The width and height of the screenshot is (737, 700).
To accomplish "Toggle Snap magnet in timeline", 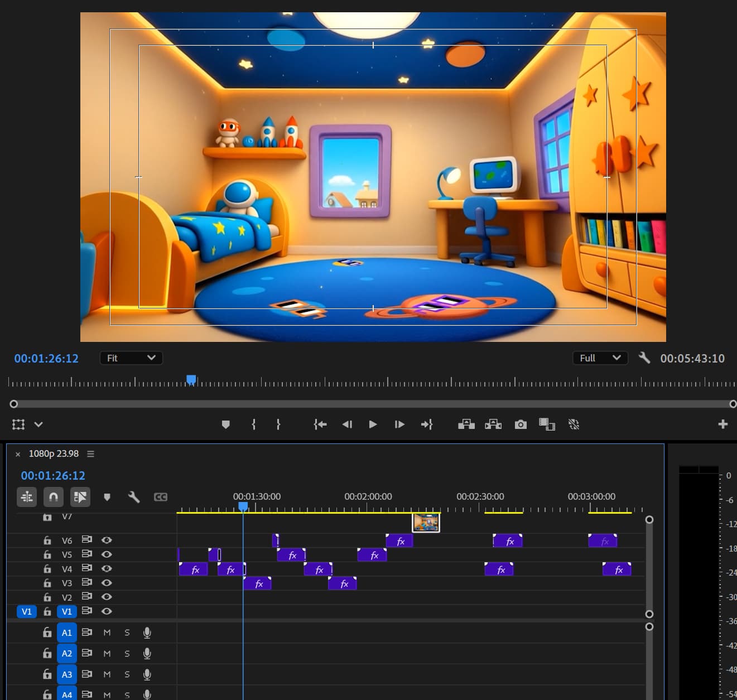I will pos(54,496).
